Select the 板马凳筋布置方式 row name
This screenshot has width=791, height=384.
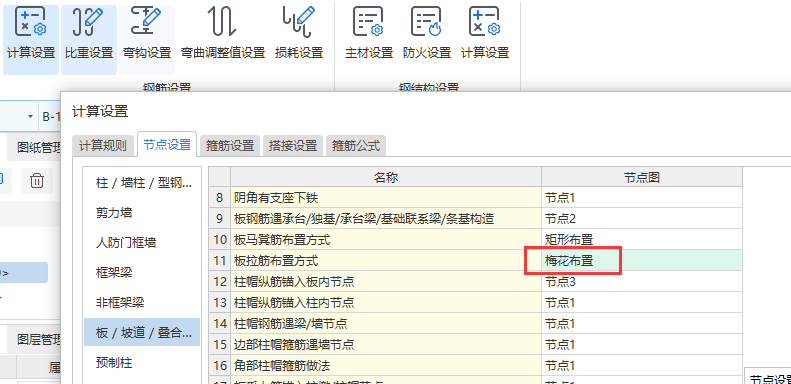point(386,239)
